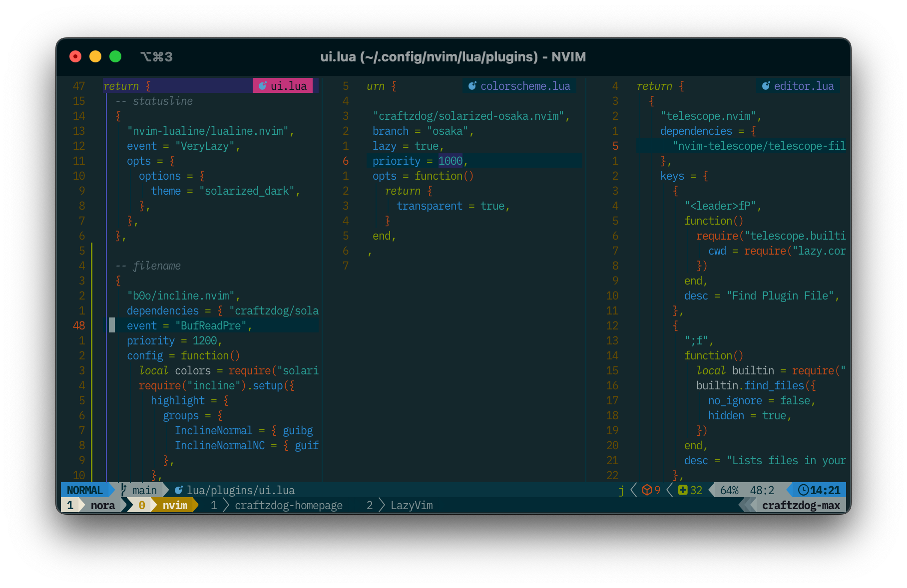Click the ⌥⌘3 shortcut label in title bar
This screenshot has height=588, width=907.
156,56
